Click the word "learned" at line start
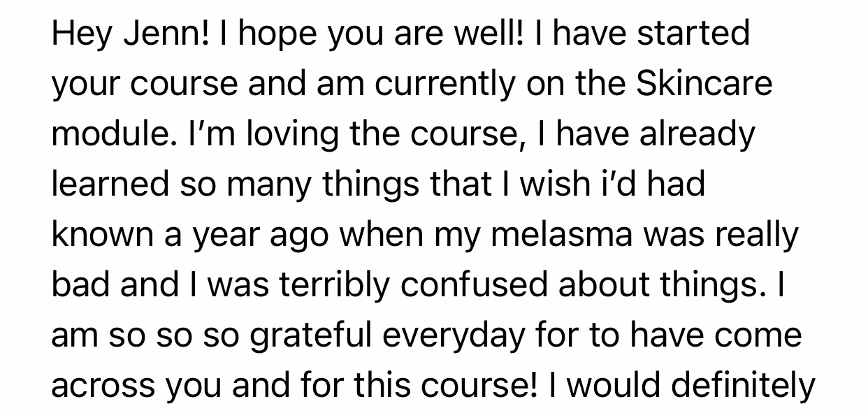This screenshot has height=413, width=868. (x=108, y=184)
